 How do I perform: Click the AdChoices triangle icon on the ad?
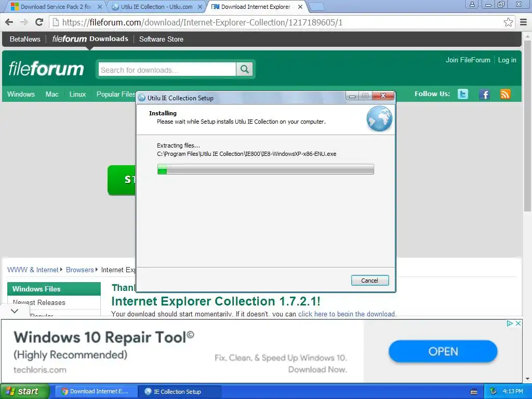[x=509, y=323]
